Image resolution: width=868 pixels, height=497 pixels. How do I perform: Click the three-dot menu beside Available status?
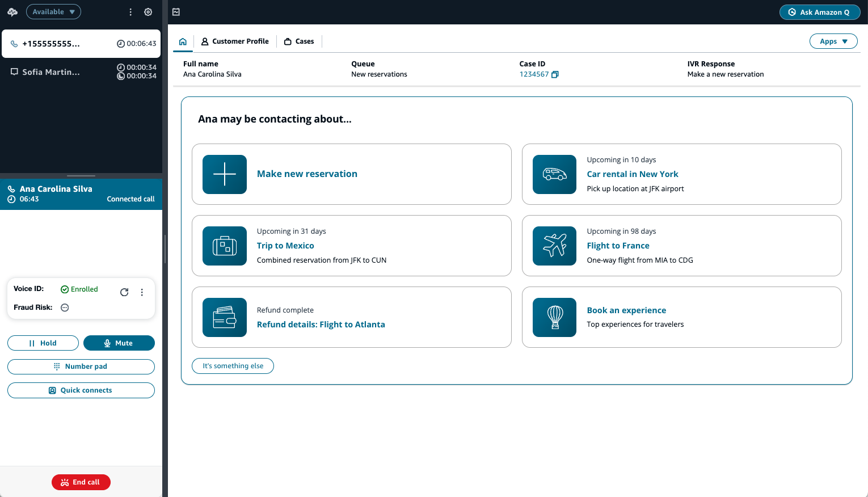130,11
